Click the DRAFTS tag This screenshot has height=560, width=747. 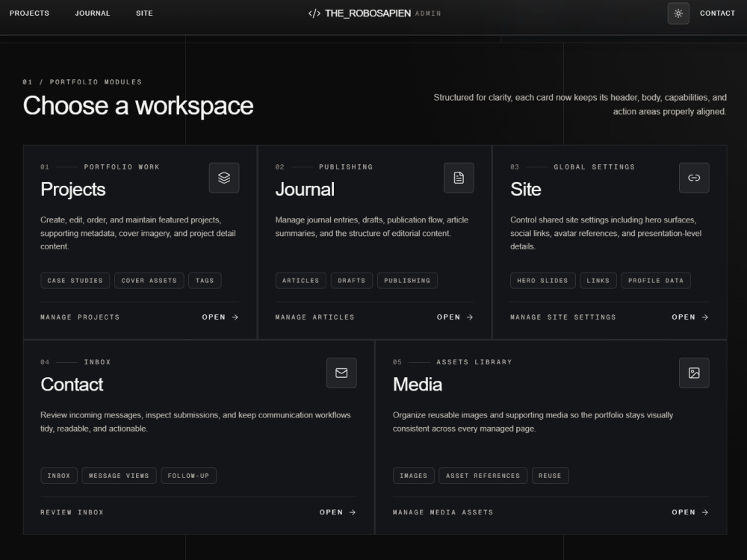coord(352,281)
